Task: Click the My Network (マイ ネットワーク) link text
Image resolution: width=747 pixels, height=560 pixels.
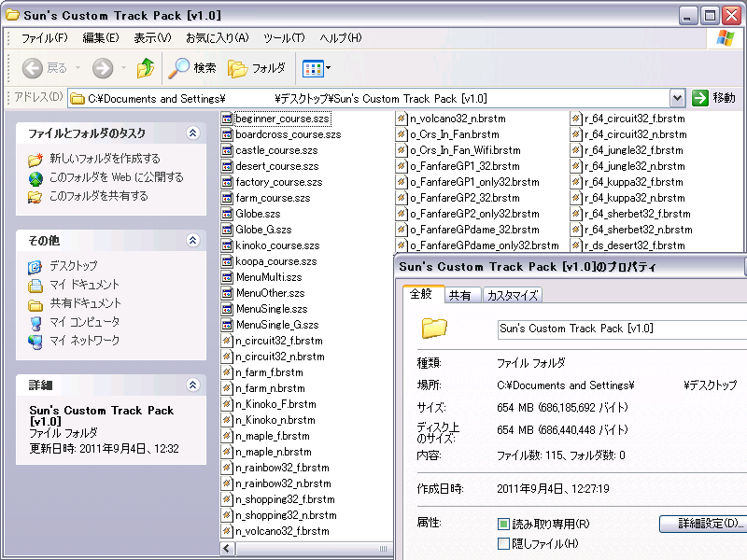Action: [84, 341]
